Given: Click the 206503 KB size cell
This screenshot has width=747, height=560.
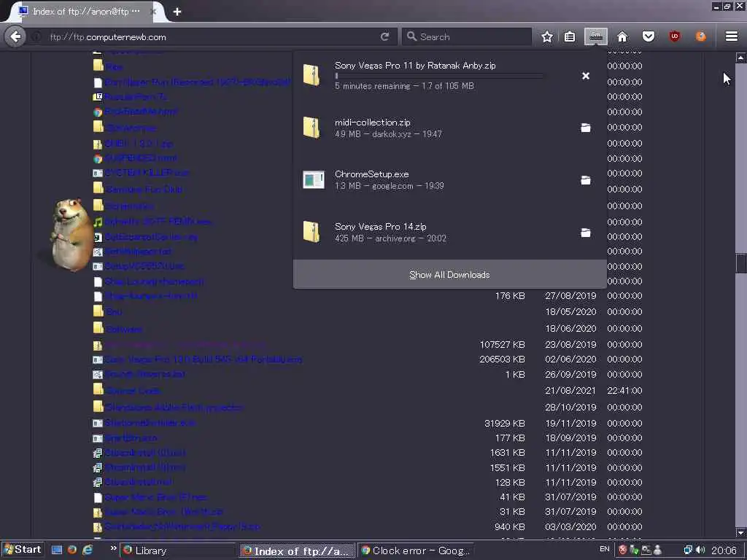Looking at the screenshot, I should coord(502,359).
